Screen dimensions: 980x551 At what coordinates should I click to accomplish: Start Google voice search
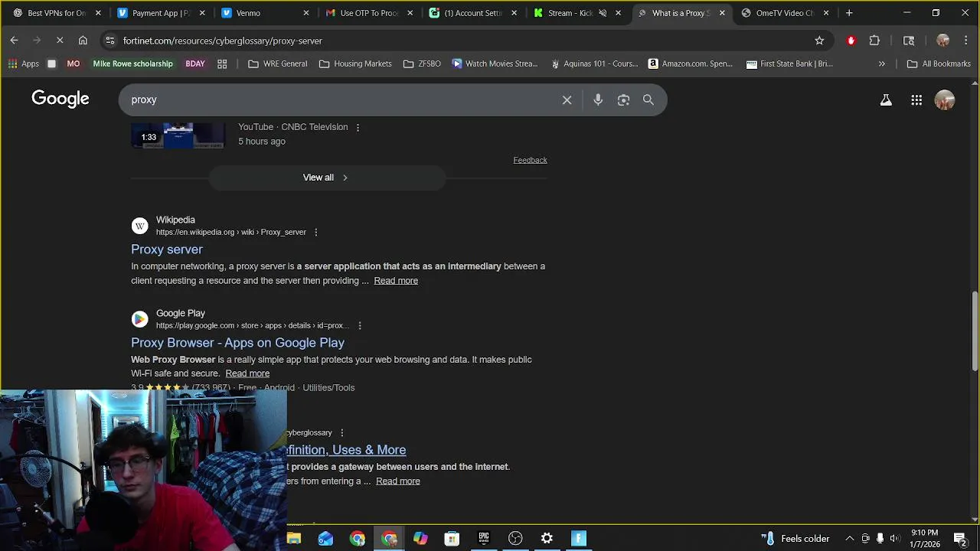tap(598, 99)
